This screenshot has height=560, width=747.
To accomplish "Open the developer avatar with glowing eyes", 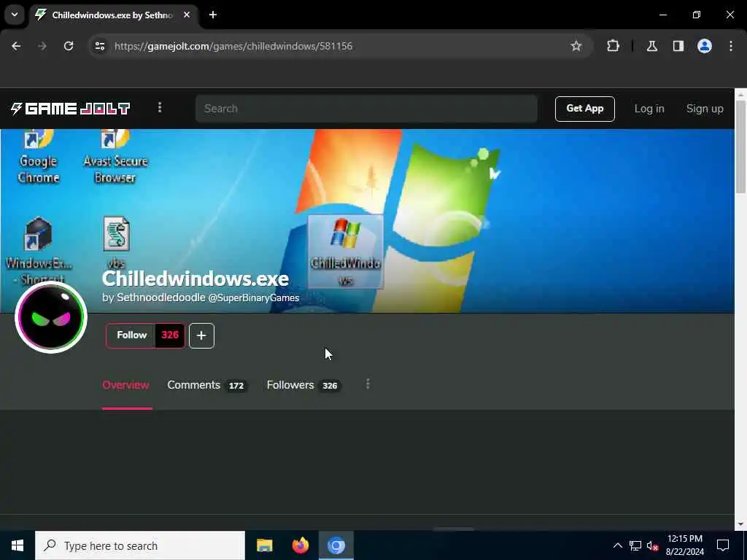I will pos(51,317).
